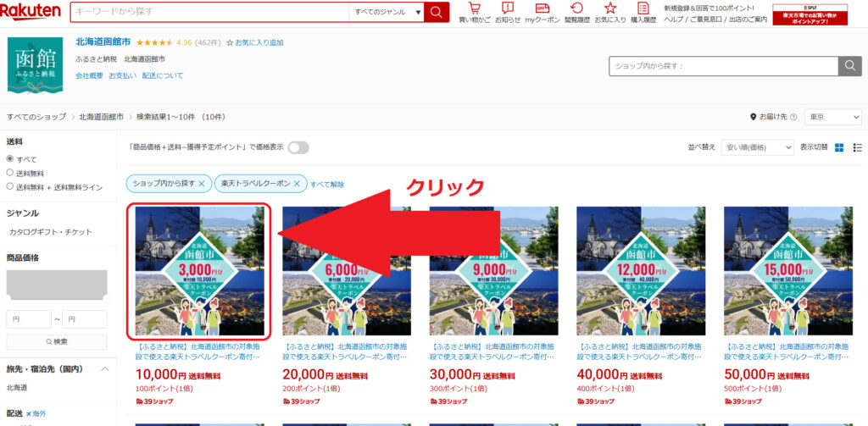The height and width of the screenshot is (426, 868).
Task: Click the price filter 検索 button
Action: coord(57,342)
